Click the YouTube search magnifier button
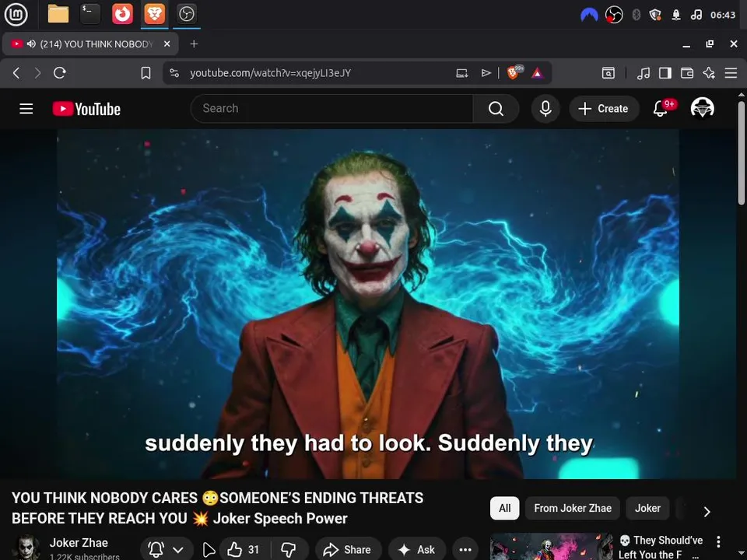The height and width of the screenshot is (560, 747). (496, 109)
